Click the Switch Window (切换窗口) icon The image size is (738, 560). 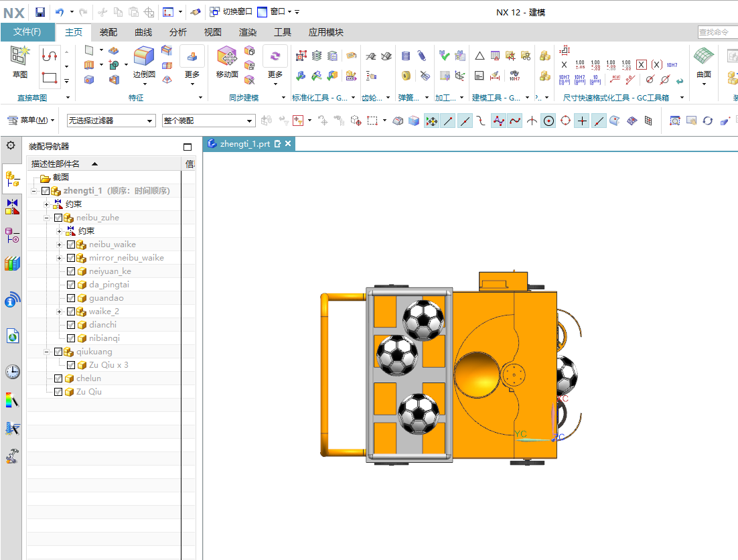pos(214,11)
